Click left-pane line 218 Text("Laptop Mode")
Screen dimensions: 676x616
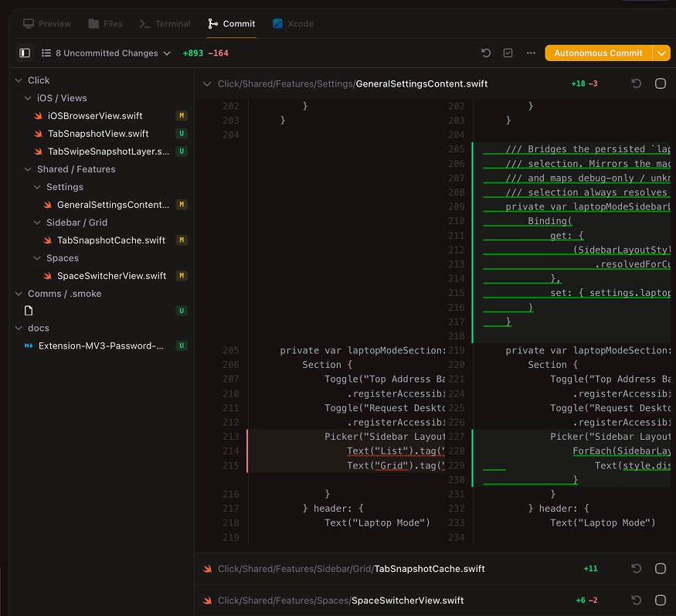click(377, 522)
